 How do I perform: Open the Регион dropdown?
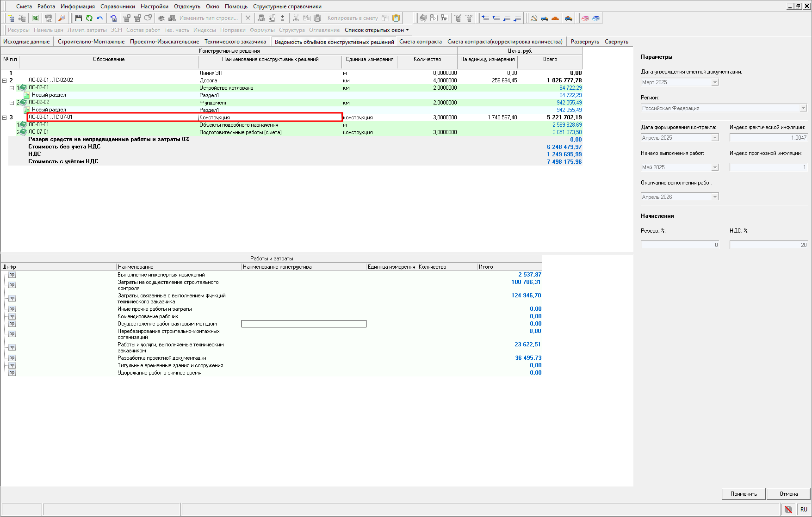click(x=803, y=108)
